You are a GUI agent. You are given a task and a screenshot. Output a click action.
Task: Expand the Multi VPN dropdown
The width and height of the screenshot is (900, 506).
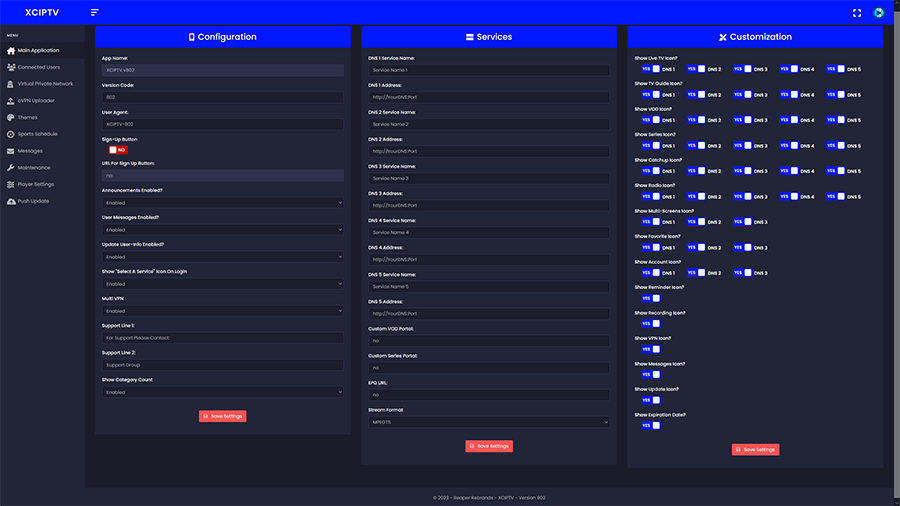[222, 311]
